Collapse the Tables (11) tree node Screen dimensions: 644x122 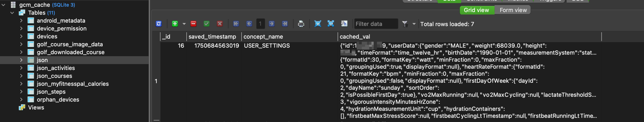[12, 13]
